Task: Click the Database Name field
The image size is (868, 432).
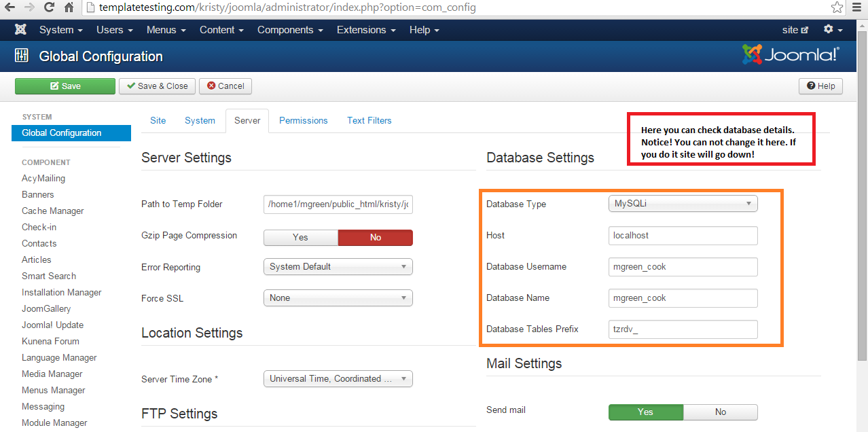Action: (x=683, y=298)
